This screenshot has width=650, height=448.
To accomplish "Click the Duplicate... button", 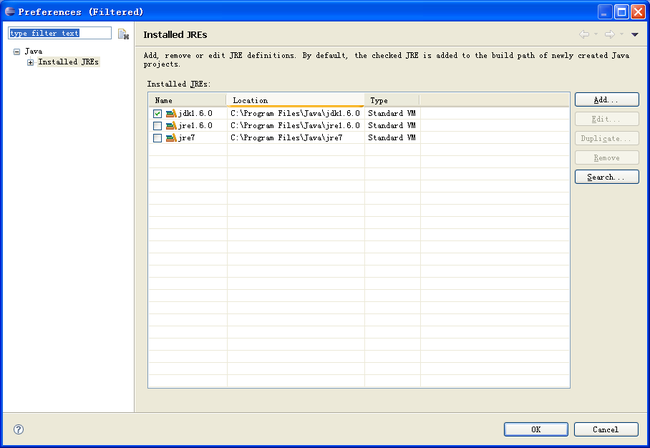I will click(606, 138).
